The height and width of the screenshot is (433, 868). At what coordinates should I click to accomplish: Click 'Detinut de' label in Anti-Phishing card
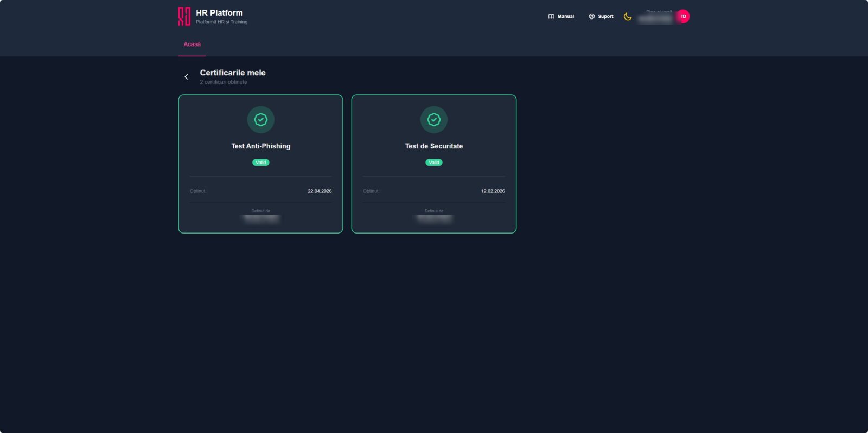click(x=261, y=211)
